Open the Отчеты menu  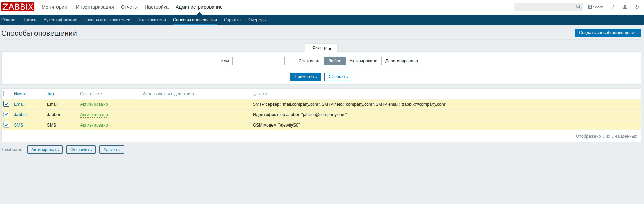pos(129,7)
